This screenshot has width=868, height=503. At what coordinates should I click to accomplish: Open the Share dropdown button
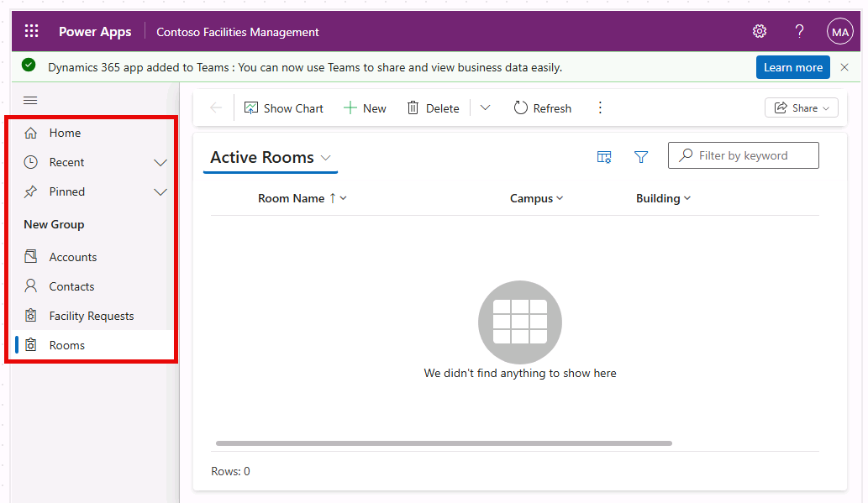(801, 107)
